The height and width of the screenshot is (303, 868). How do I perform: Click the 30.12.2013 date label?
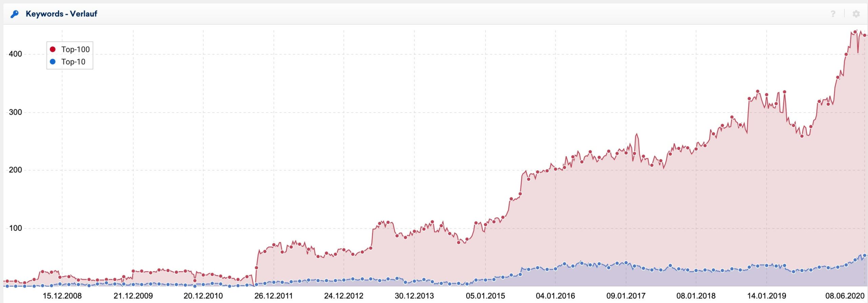pos(414,296)
